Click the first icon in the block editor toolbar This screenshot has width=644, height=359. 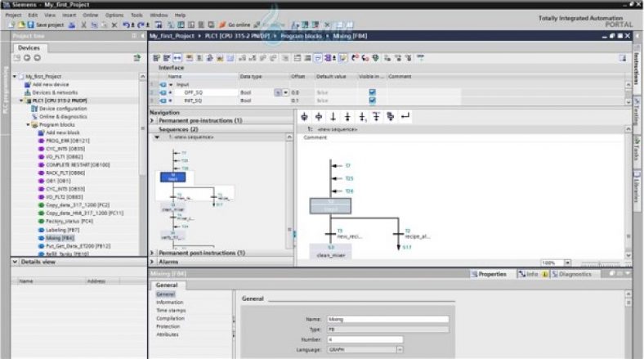tap(156, 58)
